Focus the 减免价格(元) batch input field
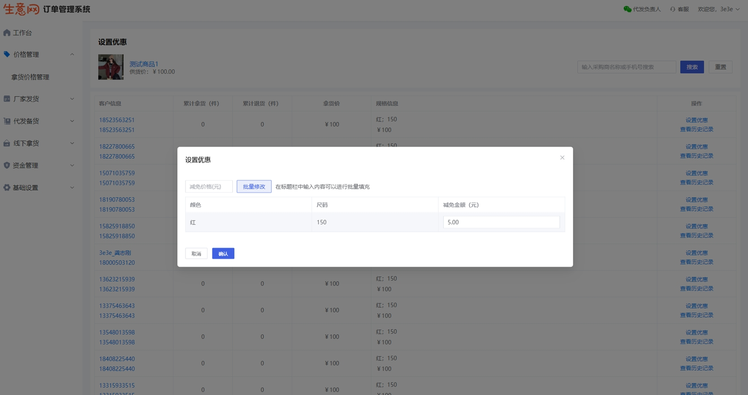The width and height of the screenshot is (748, 395). [x=209, y=187]
